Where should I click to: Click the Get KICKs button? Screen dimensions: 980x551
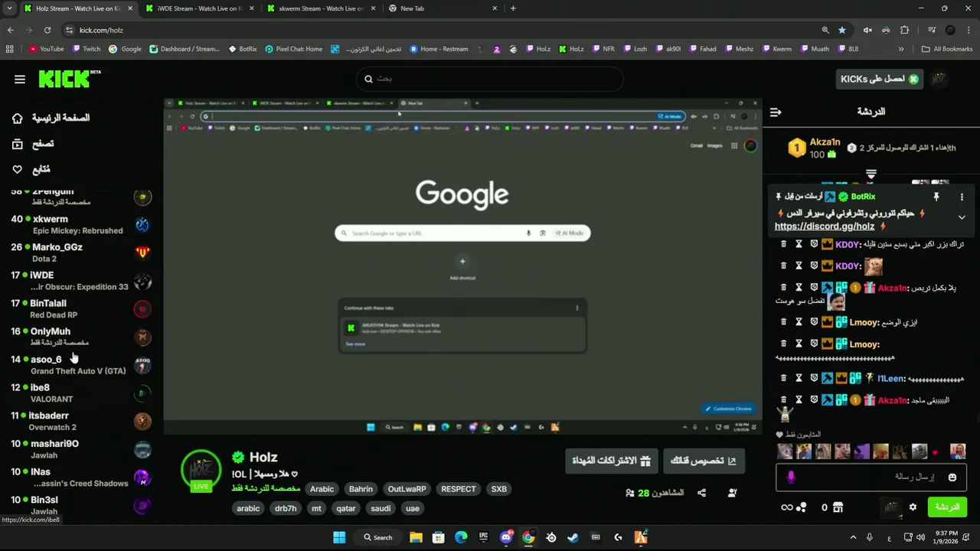pos(880,79)
